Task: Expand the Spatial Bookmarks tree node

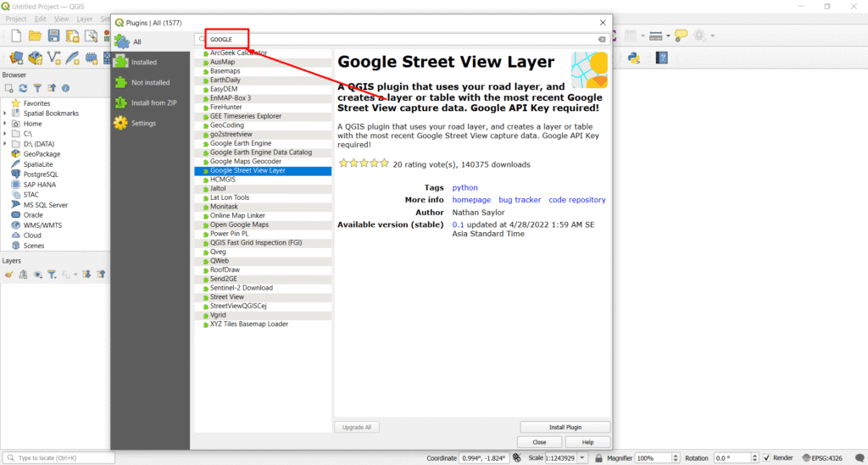Action: 5,113
